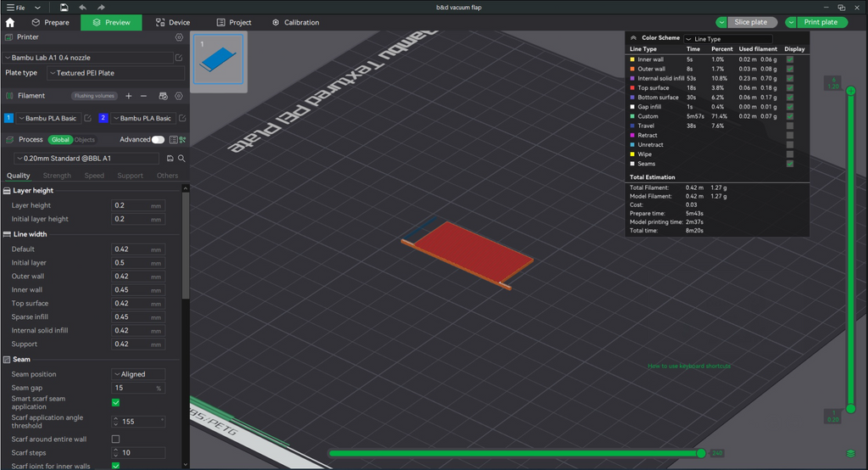Enable Scarf around entire wall checkbox
The image size is (868, 470).
[115, 439]
